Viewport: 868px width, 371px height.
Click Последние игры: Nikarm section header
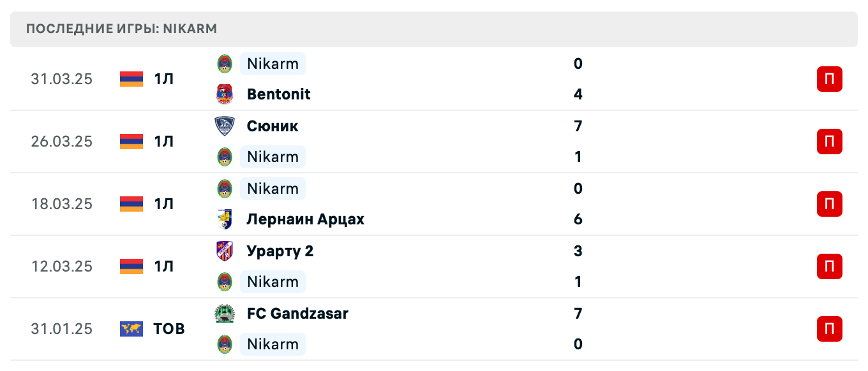pyautogui.click(x=122, y=29)
